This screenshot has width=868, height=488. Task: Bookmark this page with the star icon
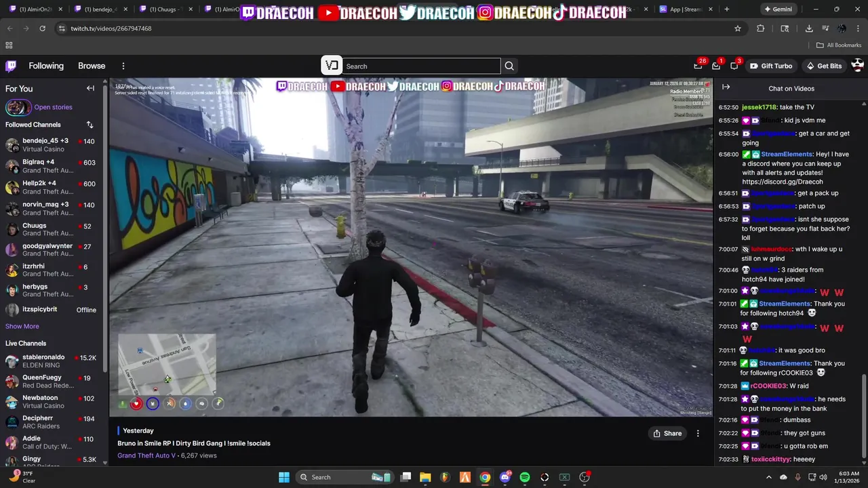click(x=738, y=28)
